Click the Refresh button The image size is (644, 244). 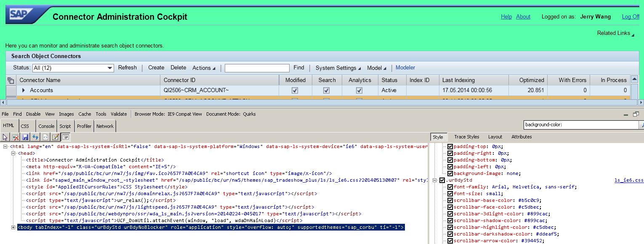128,67
